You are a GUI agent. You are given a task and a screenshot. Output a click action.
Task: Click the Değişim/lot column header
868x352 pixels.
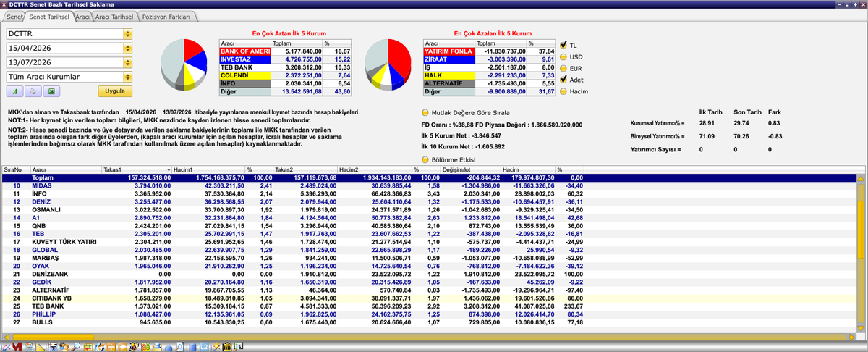[471, 169]
